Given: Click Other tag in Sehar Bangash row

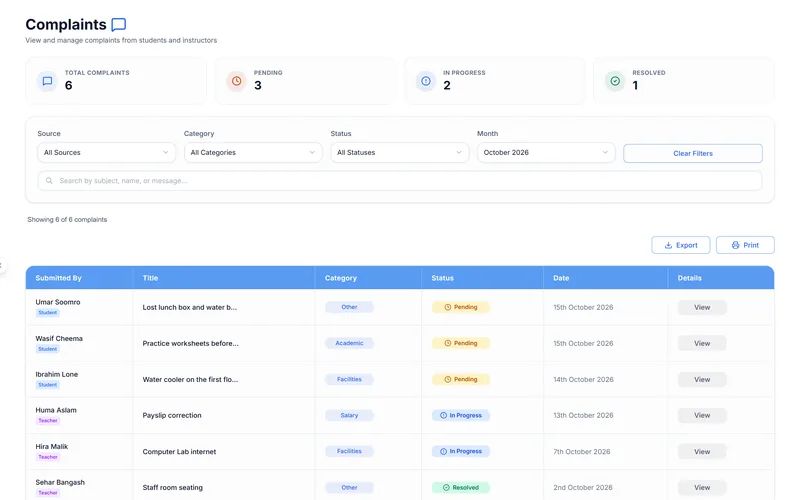Looking at the screenshot, I should pyautogui.click(x=349, y=487).
